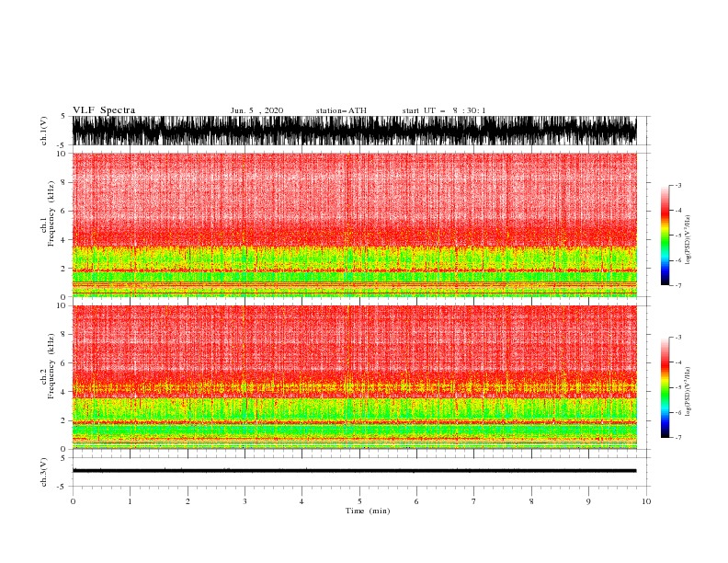This screenshot has height=563, width=728.
Task: Click the '2' tick on the time axis
Action: (x=188, y=501)
